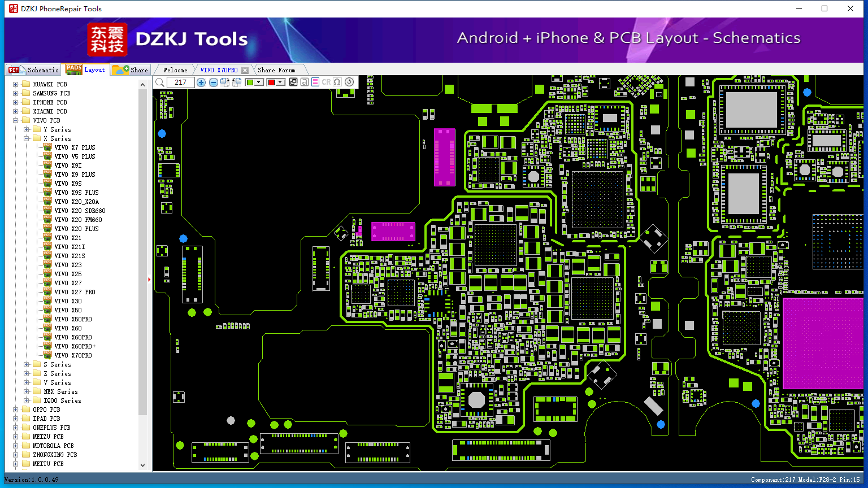The height and width of the screenshot is (488, 868).
Task: Open the VIVO X20_X20A layout file
Action: pyautogui.click(x=76, y=202)
